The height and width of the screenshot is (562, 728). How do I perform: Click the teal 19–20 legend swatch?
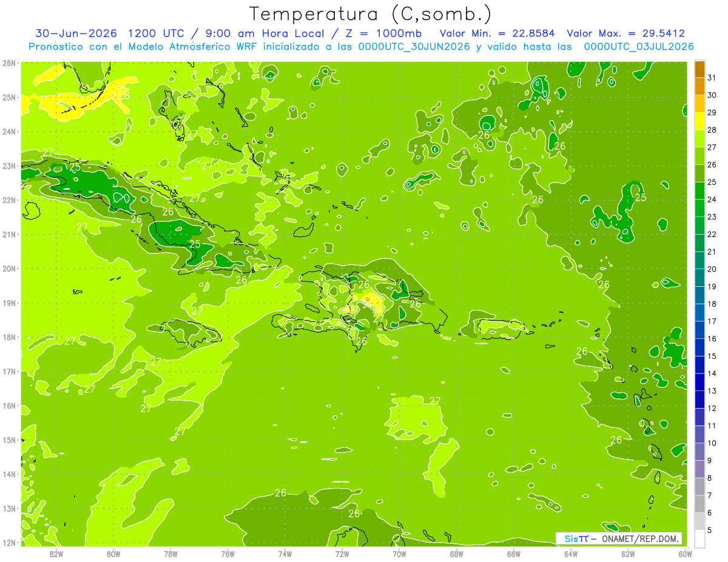coord(699,278)
